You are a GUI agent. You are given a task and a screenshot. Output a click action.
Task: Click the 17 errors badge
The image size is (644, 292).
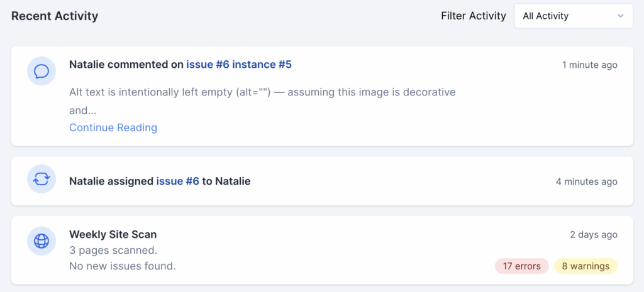pos(521,266)
